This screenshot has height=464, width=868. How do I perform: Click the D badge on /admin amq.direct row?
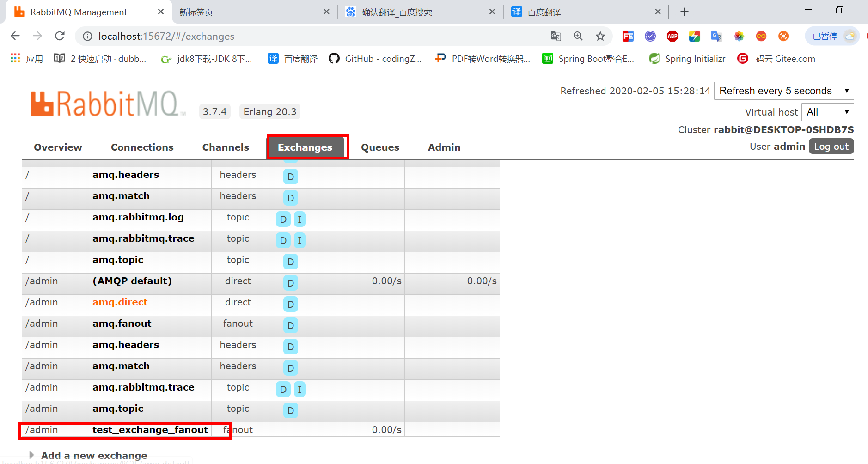coord(290,304)
